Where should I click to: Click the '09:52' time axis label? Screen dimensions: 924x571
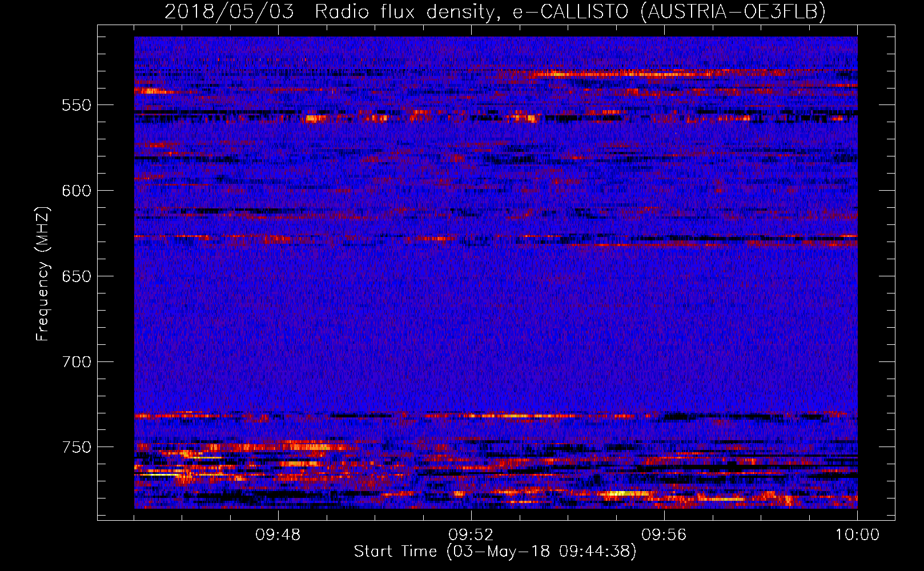coord(471,535)
